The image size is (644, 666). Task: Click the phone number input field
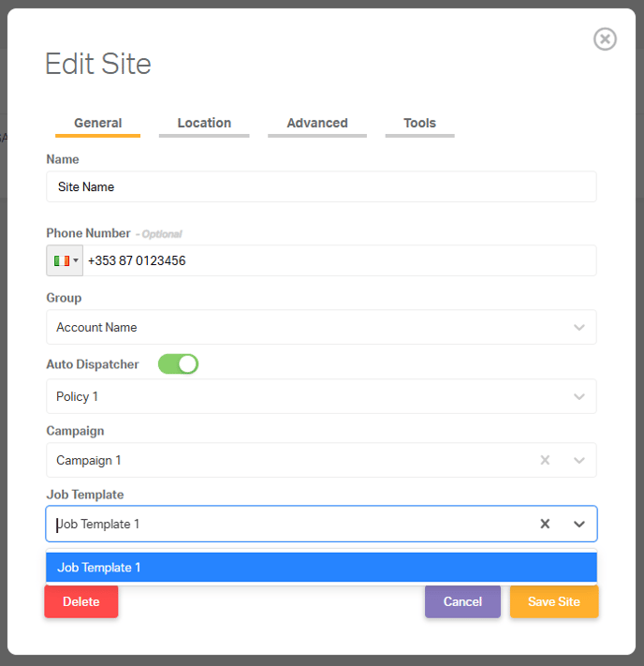pos(340,260)
